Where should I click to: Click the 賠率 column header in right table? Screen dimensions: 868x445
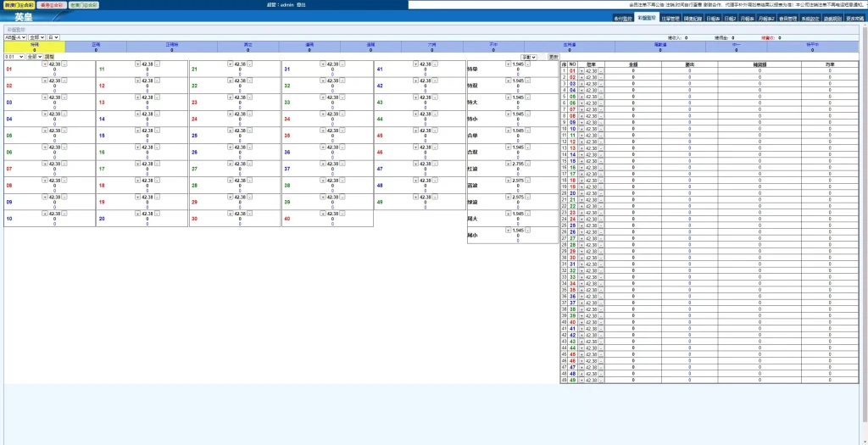point(592,64)
